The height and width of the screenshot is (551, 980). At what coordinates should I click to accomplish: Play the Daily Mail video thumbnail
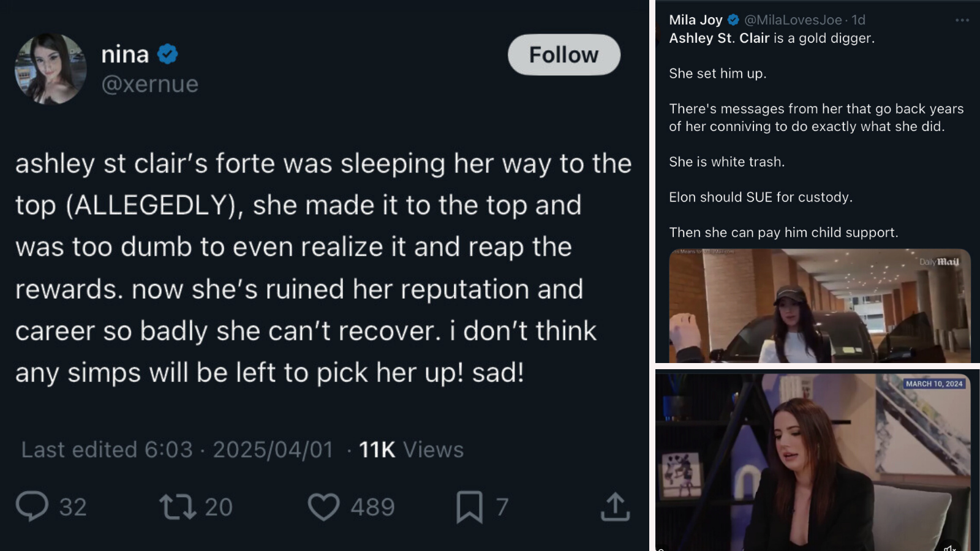[x=820, y=305]
